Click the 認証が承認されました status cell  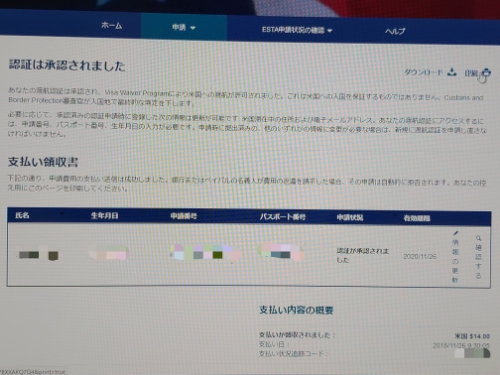pos(363,255)
